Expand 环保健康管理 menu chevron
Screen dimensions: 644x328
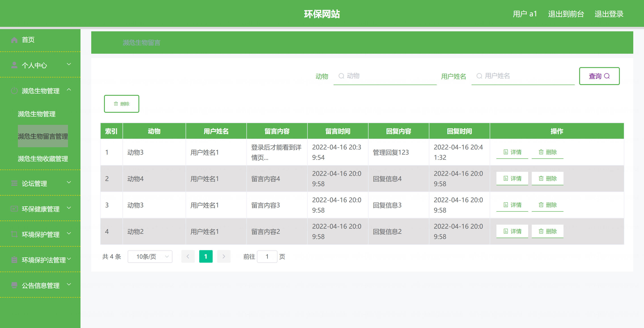tap(69, 208)
